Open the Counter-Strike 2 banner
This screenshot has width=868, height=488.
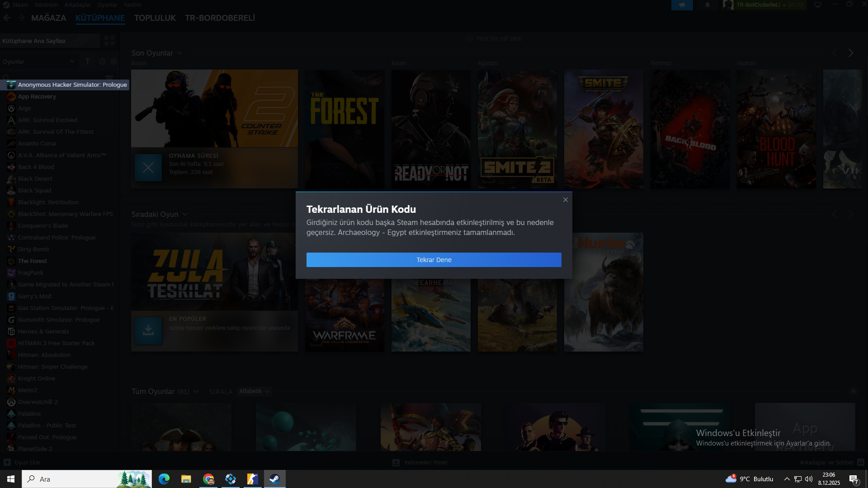214,108
